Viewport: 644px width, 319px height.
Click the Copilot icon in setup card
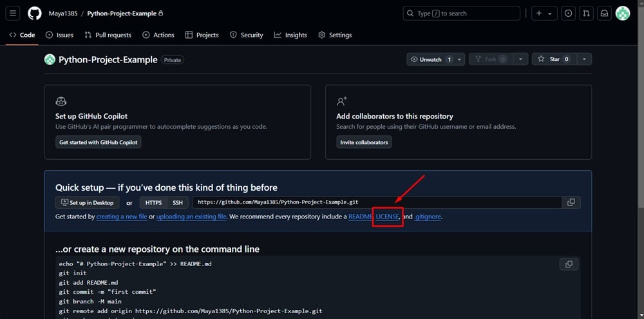coord(61,101)
